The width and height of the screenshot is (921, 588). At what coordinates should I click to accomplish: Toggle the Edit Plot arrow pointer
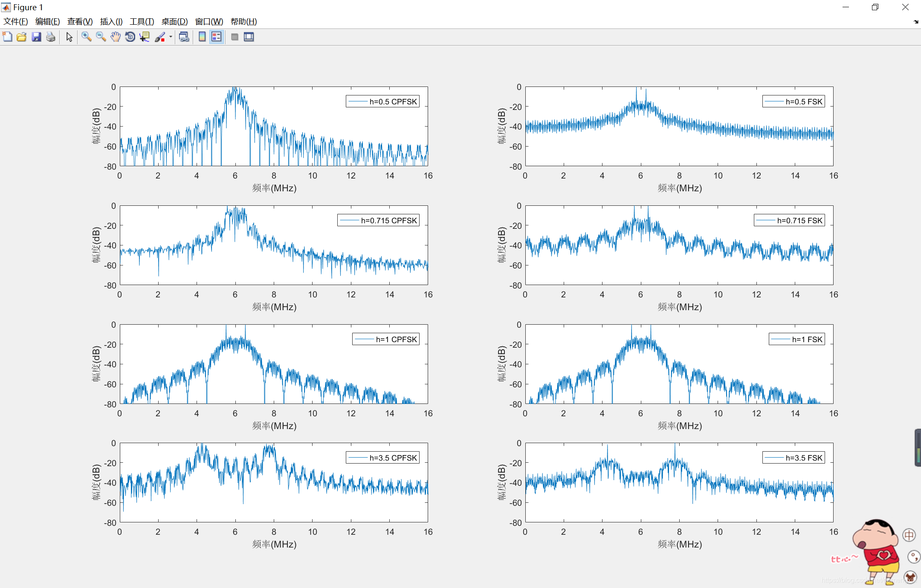[x=69, y=37]
